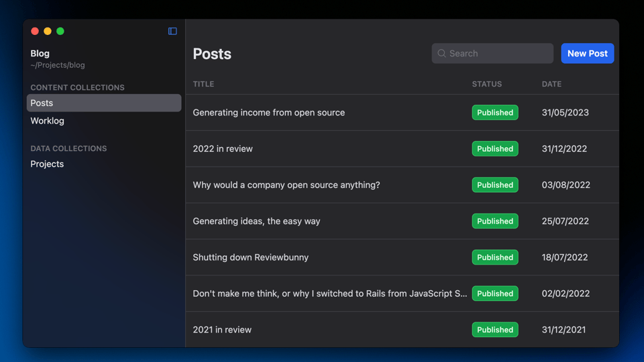Screen dimensions: 644x362
Task: Open the Worklog collection
Action: pyautogui.click(x=47, y=121)
